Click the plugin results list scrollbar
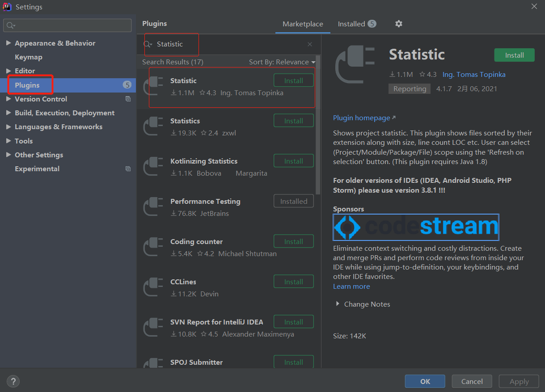 pyautogui.click(x=318, y=125)
